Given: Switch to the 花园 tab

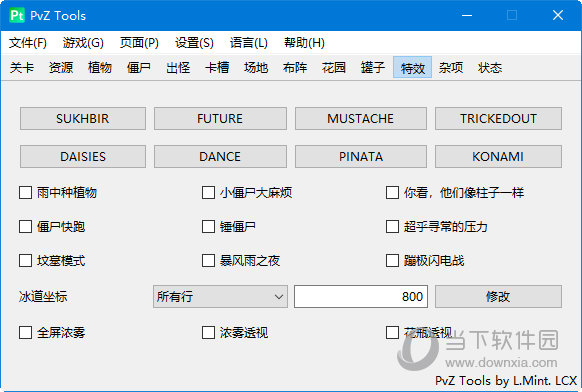Looking at the screenshot, I should (x=334, y=68).
